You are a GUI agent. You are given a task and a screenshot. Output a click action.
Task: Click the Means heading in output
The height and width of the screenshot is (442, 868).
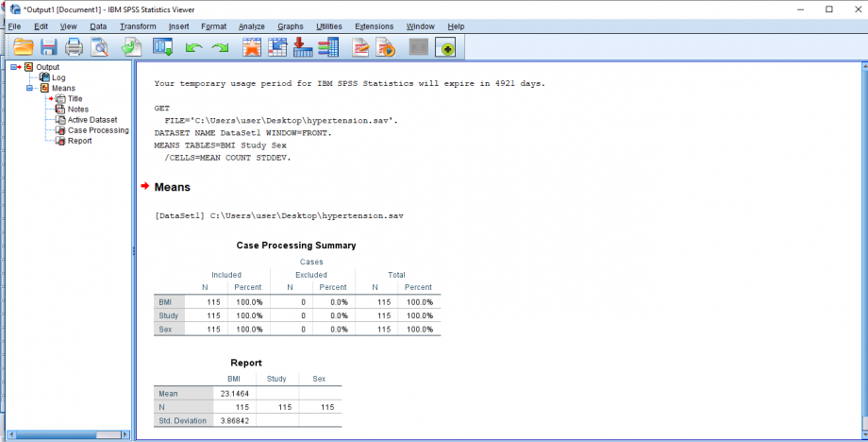pyautogui.click(x=172, y=187)
